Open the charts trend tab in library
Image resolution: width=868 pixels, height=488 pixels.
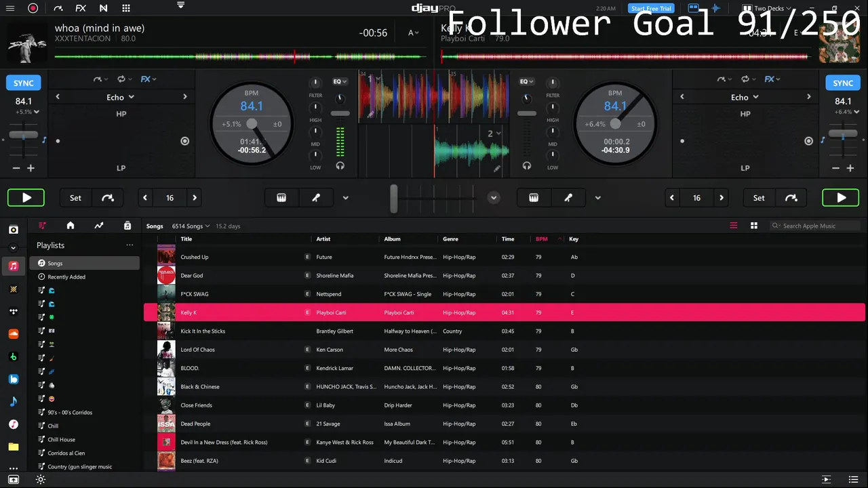pyautogui.click(x=99, y=225)
